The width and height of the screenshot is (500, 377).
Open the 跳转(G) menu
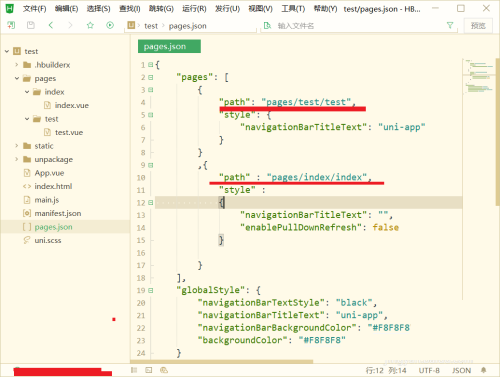coord(161,9)
